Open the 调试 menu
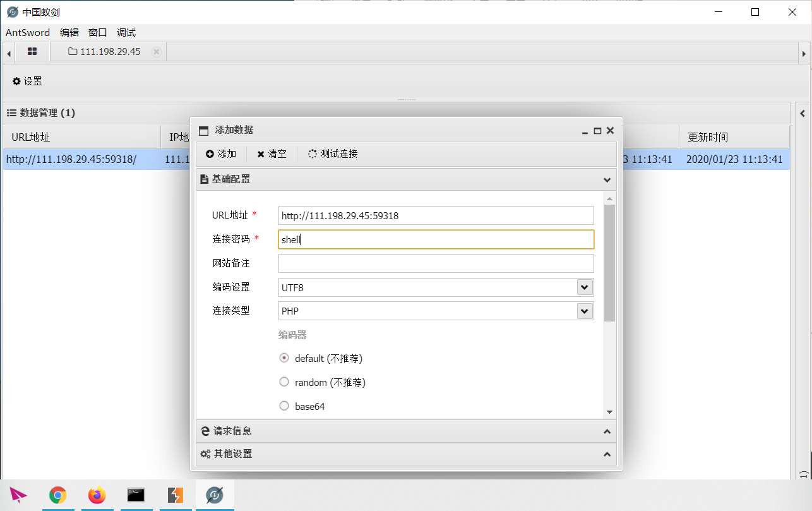Viewport: 812px width, 511px height. 126,33
